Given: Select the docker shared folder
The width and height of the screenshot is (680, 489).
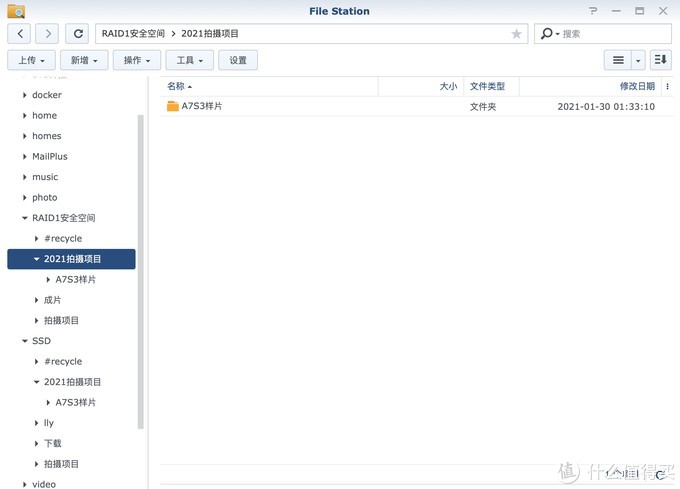Looking at the screenshot, I should pyautogui.click(x=47, y=95).
